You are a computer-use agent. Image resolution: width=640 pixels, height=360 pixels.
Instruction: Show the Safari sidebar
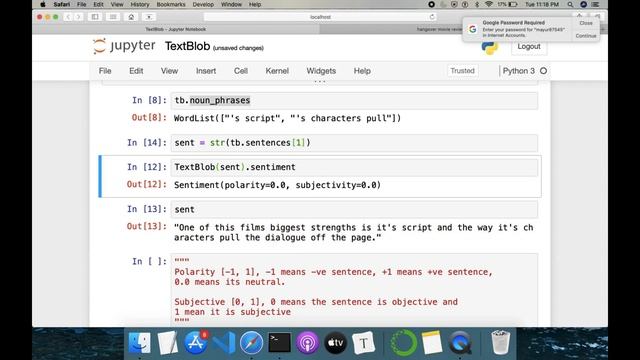click(95, 17)
